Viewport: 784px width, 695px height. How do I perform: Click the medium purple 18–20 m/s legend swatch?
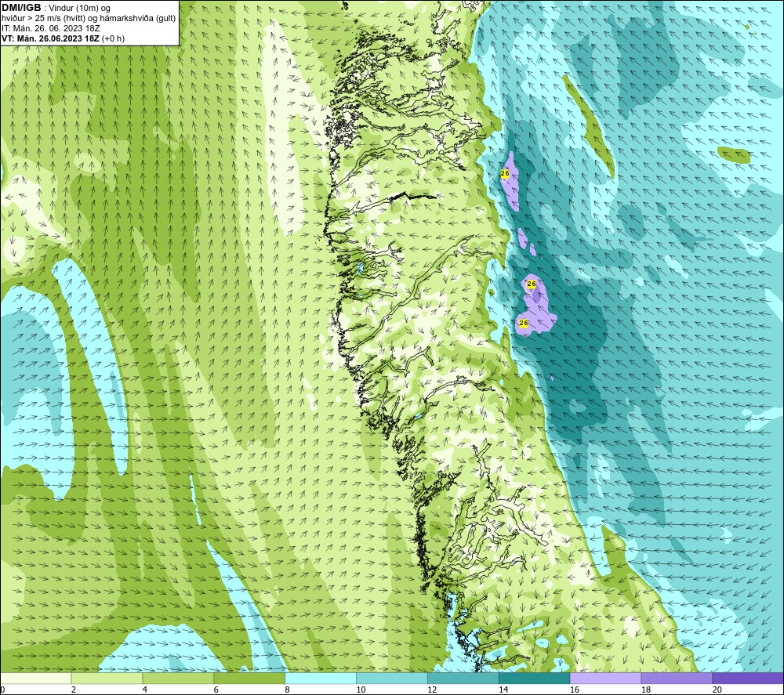[x=677, y=678]
